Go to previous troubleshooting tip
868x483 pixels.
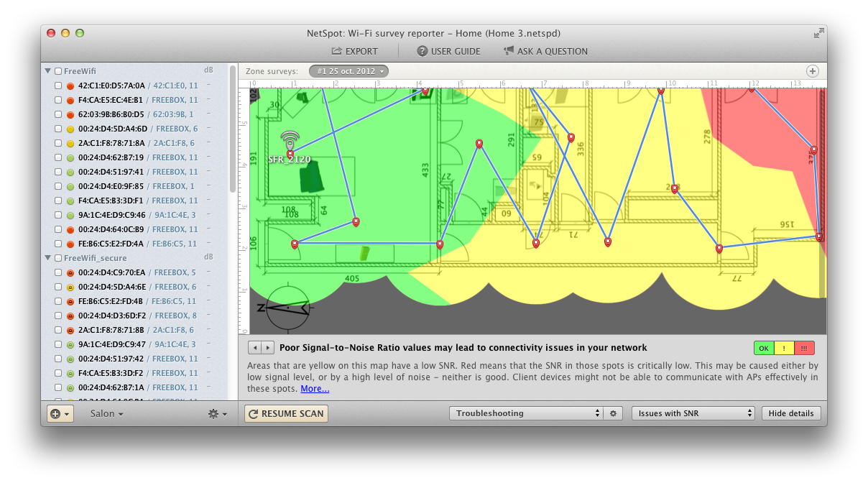[254, 348]
